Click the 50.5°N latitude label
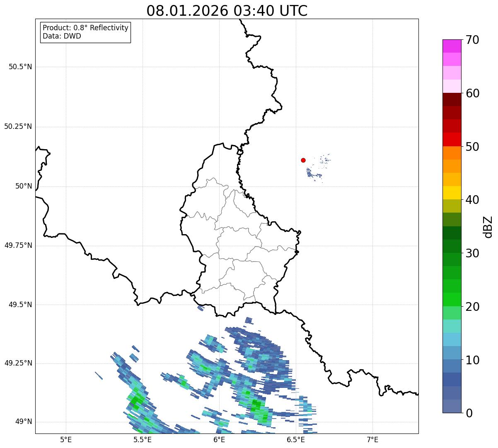The image size is (498, 448). point(20,67)
